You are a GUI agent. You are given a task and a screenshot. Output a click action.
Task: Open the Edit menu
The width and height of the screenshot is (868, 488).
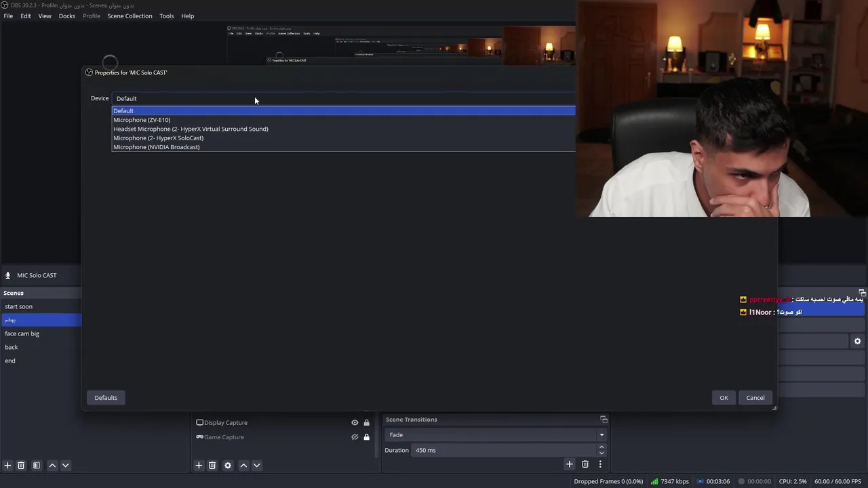pos(26,16)
